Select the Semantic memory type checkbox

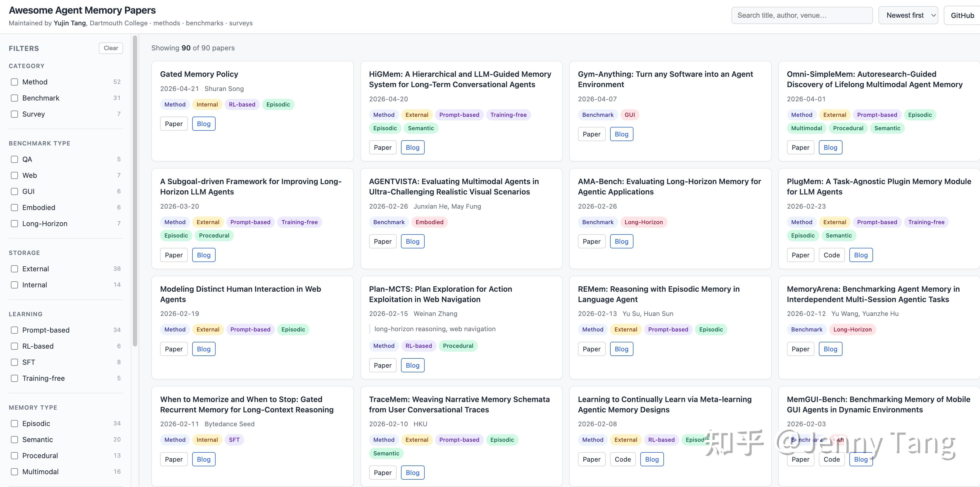coord(14,439)
